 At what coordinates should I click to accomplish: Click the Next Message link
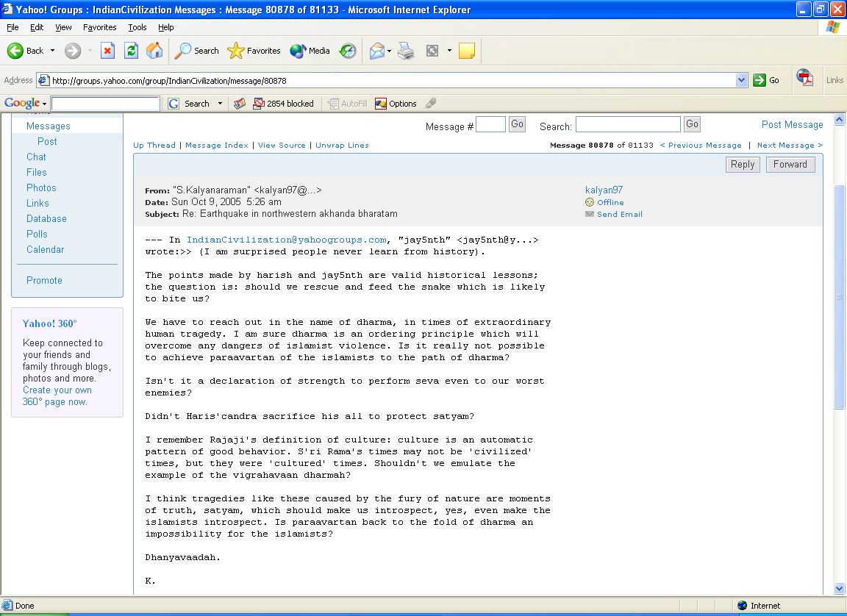coord(789,146)
